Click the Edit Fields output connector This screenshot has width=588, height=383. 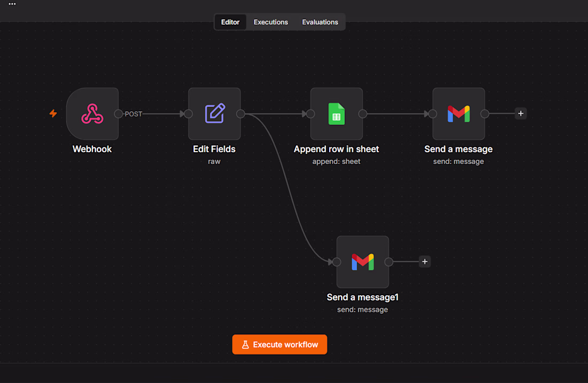coord(241,114)
